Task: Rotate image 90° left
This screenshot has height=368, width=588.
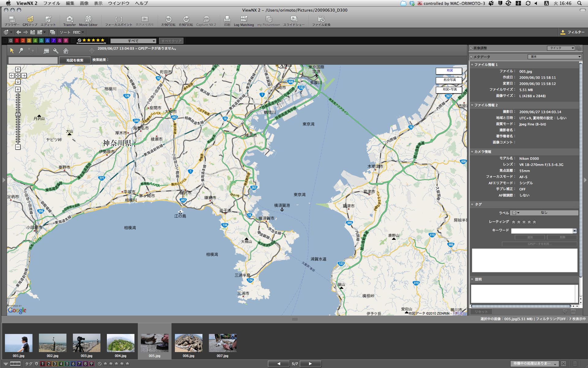Action: 168,21
